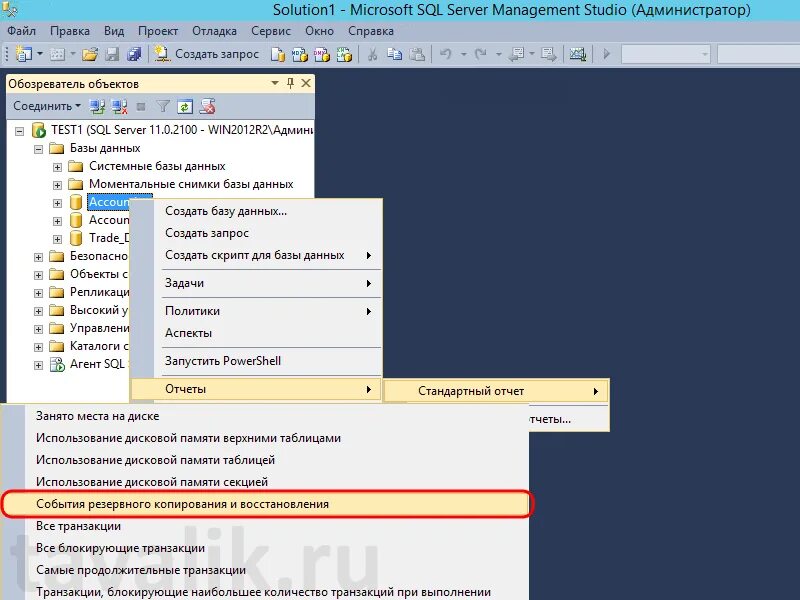Click the Save All icon
This screenshot has width=800, height=600.
click(134, 54)
